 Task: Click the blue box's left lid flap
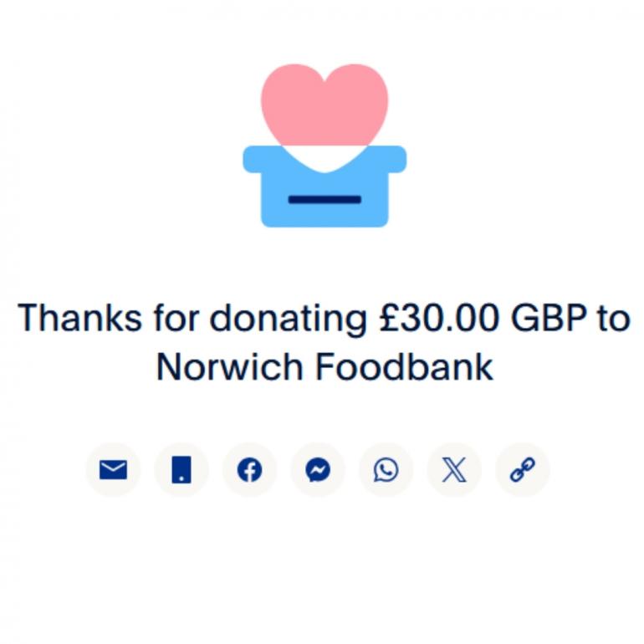pyautogui.click(x=263, y=160)
